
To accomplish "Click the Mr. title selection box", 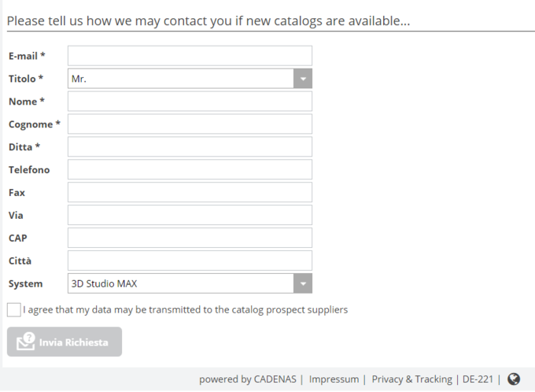I will tap(181, 79).
